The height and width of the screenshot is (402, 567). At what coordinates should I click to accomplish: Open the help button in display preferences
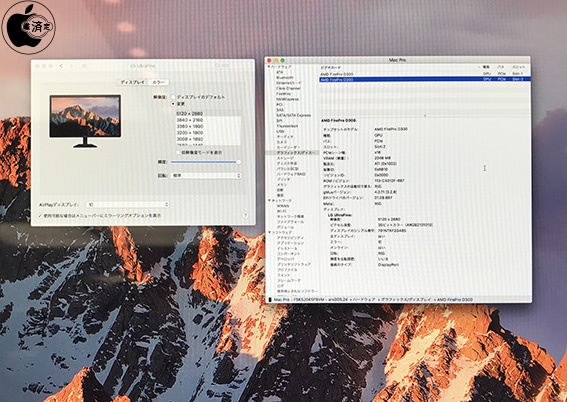point(245,215)
